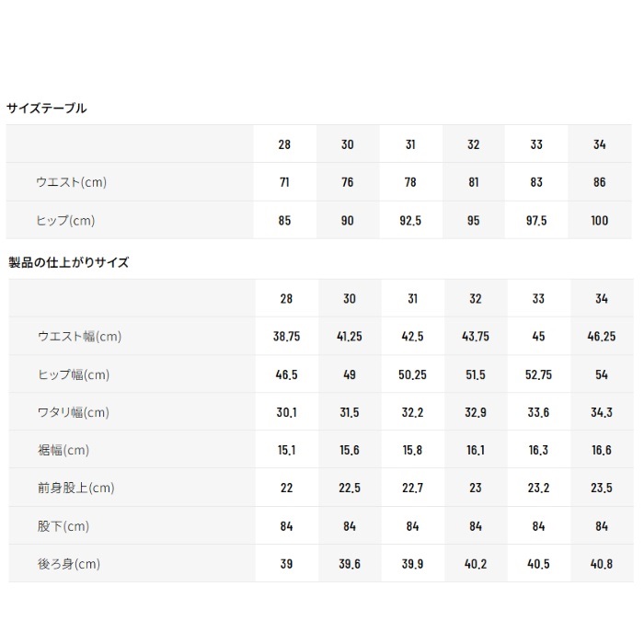Image resolution: width=644 pixels, height=644 pixels.
Task: Click the サイズテーブル heading
Action: pos(46,109)
